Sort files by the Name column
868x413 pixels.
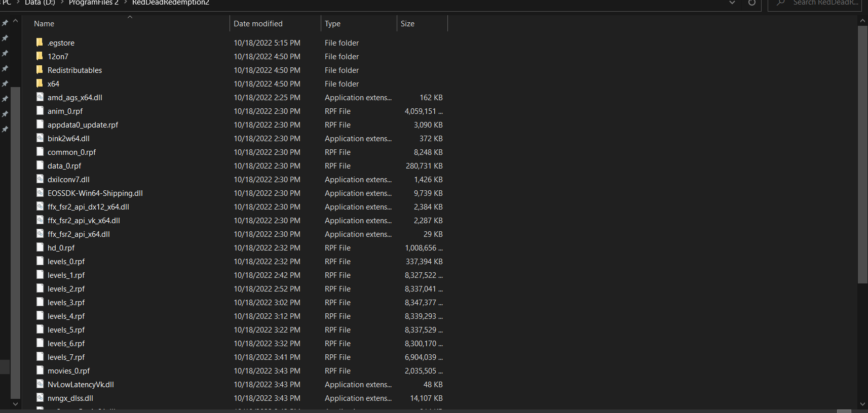[44, 24]
